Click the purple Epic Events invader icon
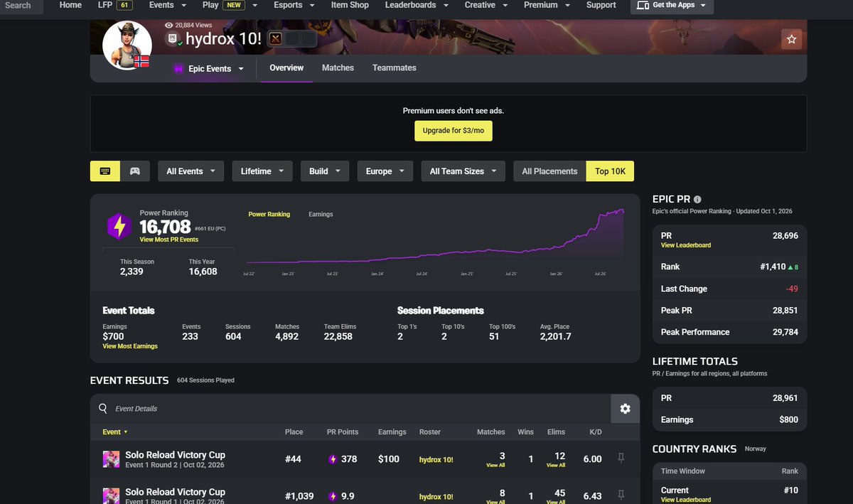853x504 pixels. pos(178,69)
